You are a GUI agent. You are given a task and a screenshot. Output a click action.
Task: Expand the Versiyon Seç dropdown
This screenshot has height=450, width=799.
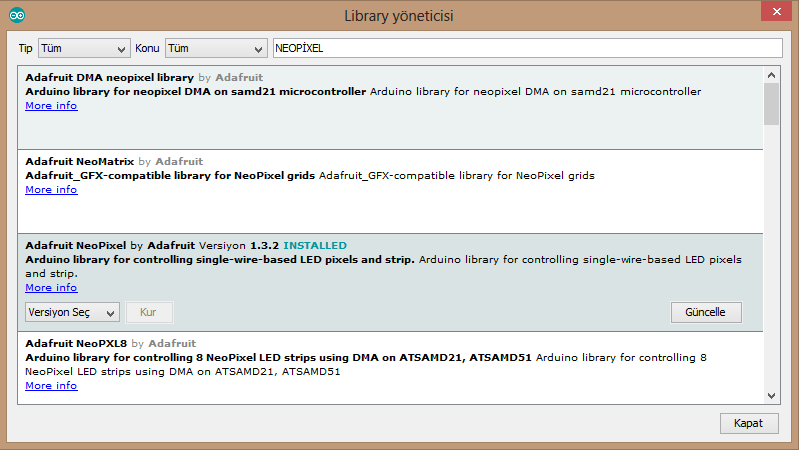click(x=72, y=312)
